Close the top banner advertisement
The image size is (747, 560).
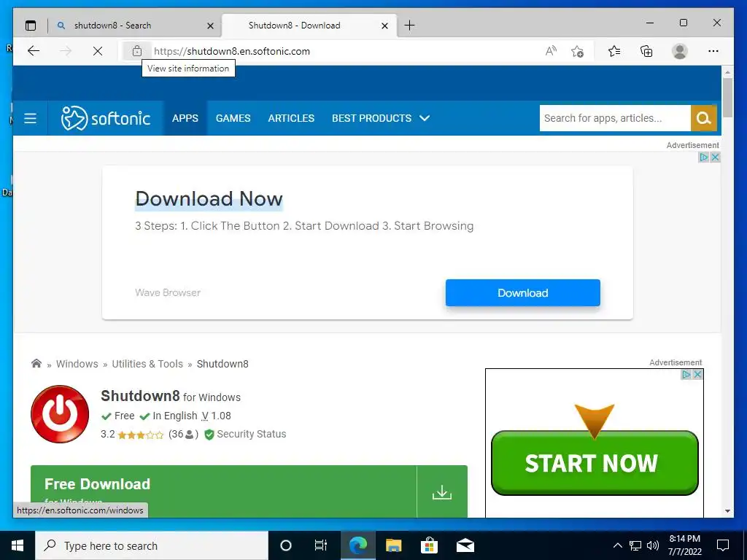pos(715,157)
